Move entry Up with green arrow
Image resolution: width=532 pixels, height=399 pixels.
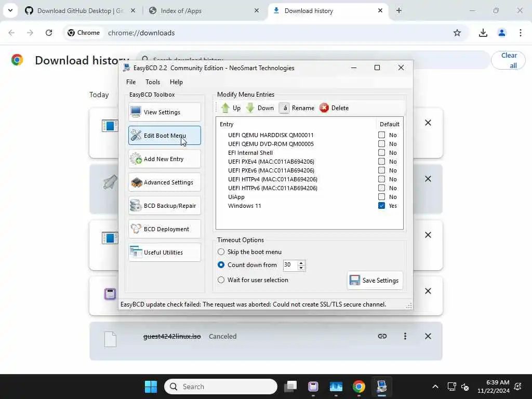pyautogui.click(x=231, y=108)
